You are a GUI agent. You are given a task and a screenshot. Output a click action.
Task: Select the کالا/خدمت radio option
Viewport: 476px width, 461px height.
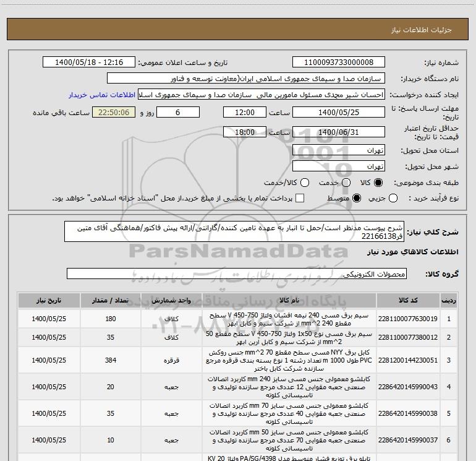[x=305, y=183]
